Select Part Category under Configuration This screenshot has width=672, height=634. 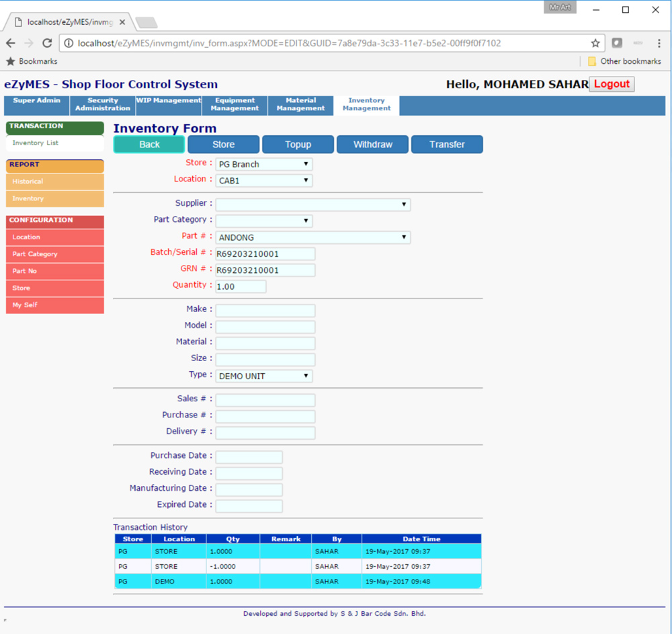coord(35,254)
